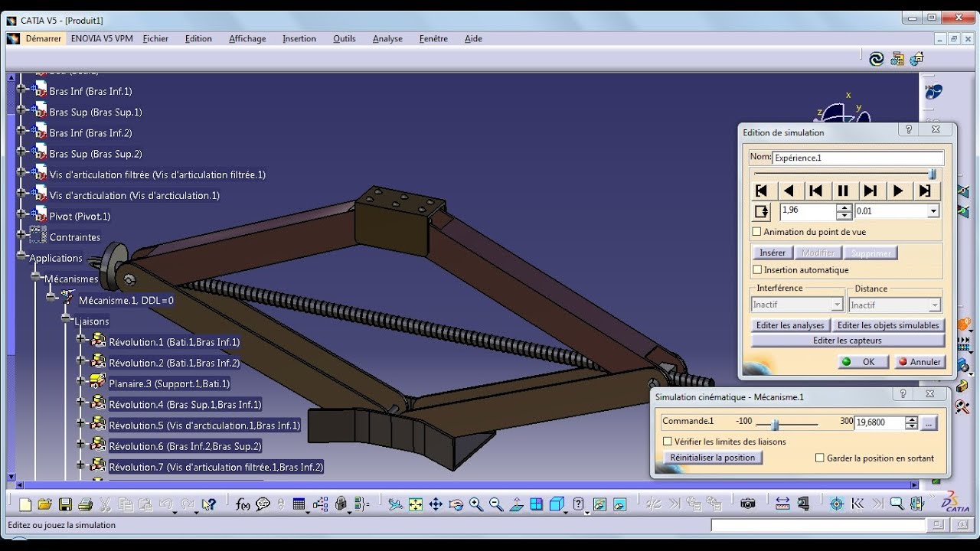This screenshot has height=551, width=980.
Task: Check Vérifier les limites des liaisons
Action: [x=668, y=442]
